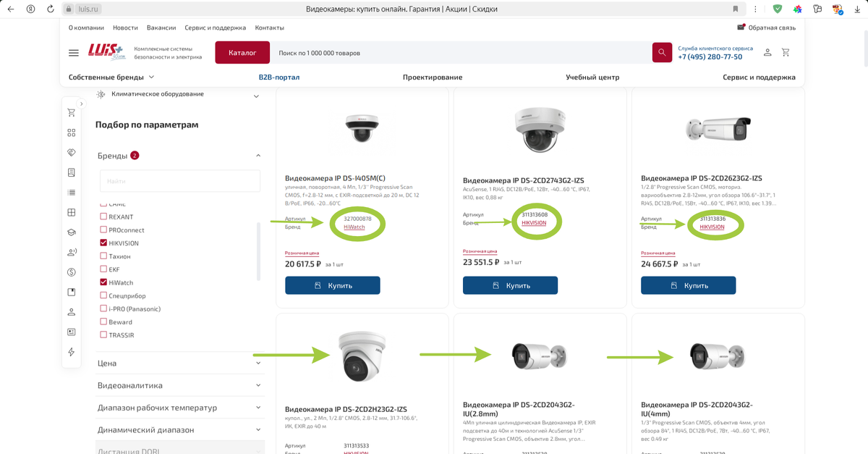
Task: Click the brand list scrollbar thumb
Action: pyautogui.click(x=258, y=251)
